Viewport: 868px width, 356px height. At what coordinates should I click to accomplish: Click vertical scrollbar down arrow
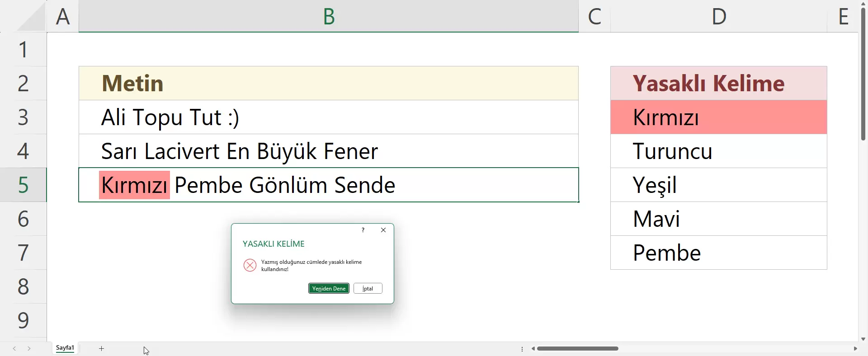(863, 339)
